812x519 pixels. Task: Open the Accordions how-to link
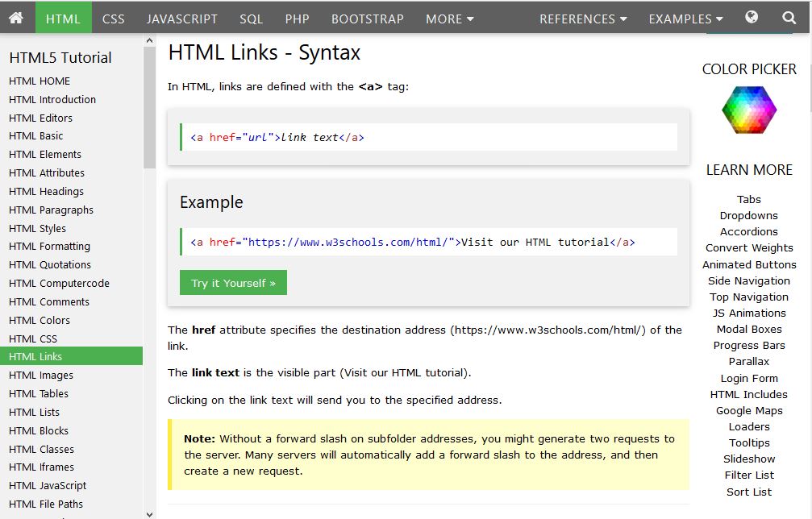tap(749, 231)
